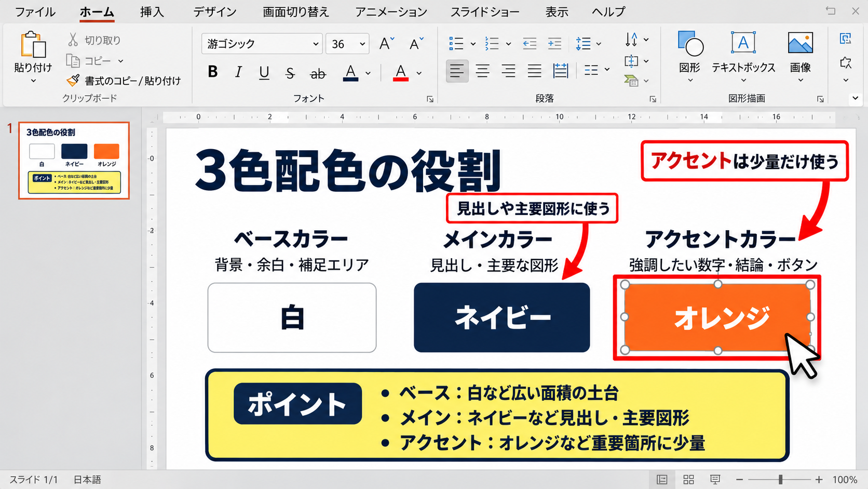This screenshot has width=868, height=489.
Task: Expand the bullet list style dropdown arrow
Action: point(473,44)
